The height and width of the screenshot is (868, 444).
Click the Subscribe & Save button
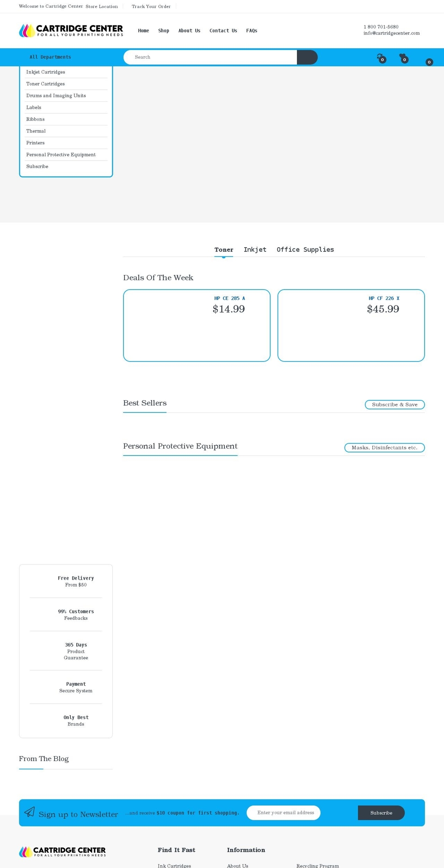395,405
